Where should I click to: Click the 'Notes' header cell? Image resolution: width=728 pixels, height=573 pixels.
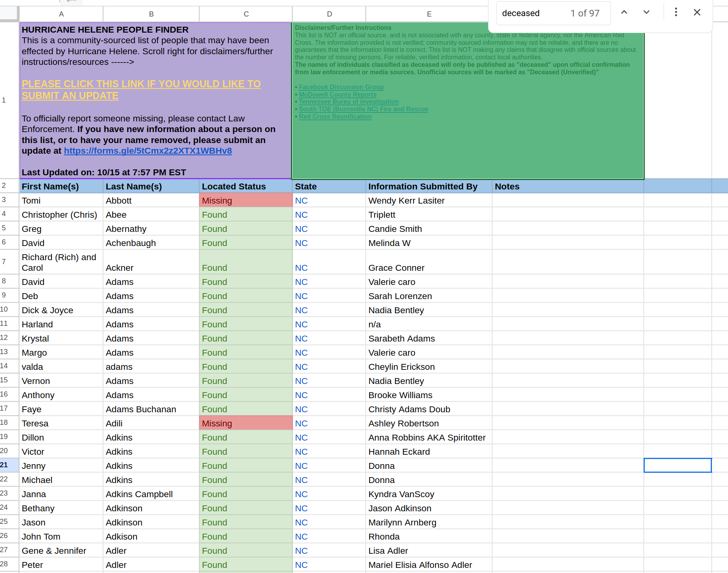tap(568, 186)
